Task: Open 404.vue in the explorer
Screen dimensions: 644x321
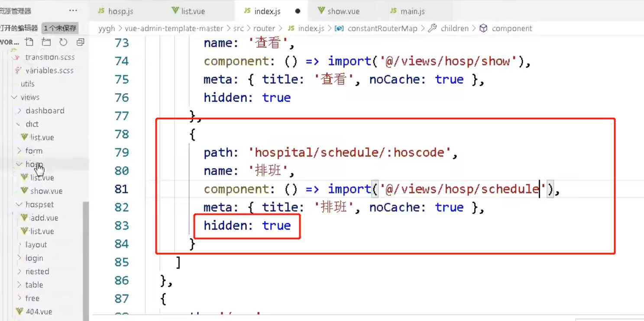Action: coord(39,311)
